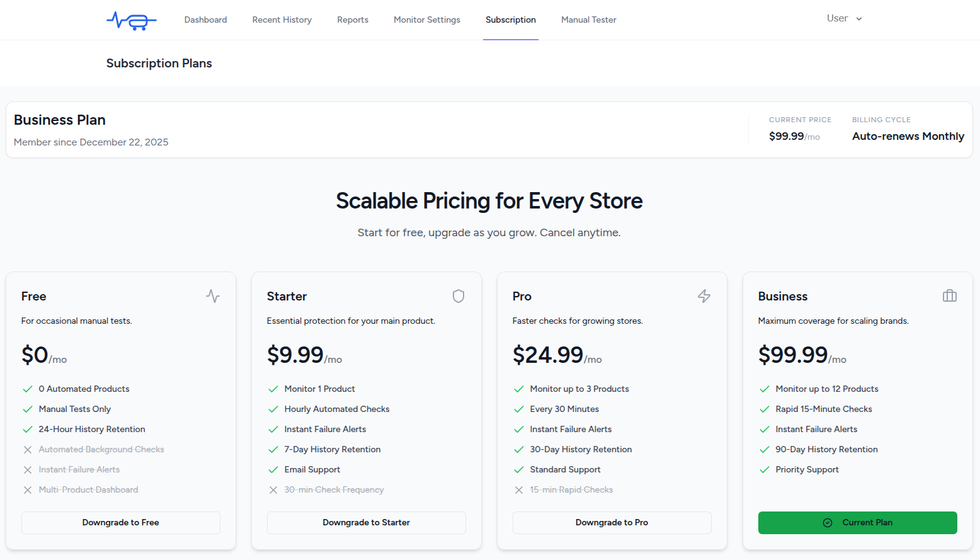The width and height of the screenshot is (980, 560).
Task: Choose Downgrade to Pro
Action: (x=612, y=523)
